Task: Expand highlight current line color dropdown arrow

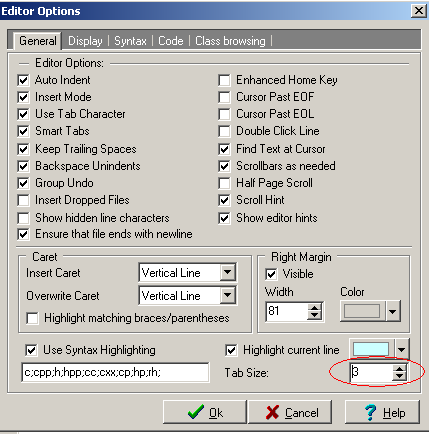Action: tap(402, 349)
